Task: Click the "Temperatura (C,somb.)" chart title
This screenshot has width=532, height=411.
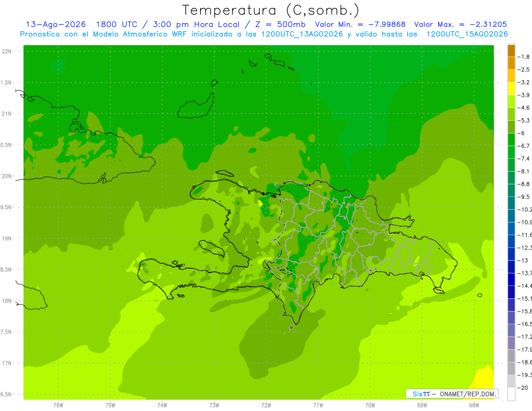Action: pos(271,10)
